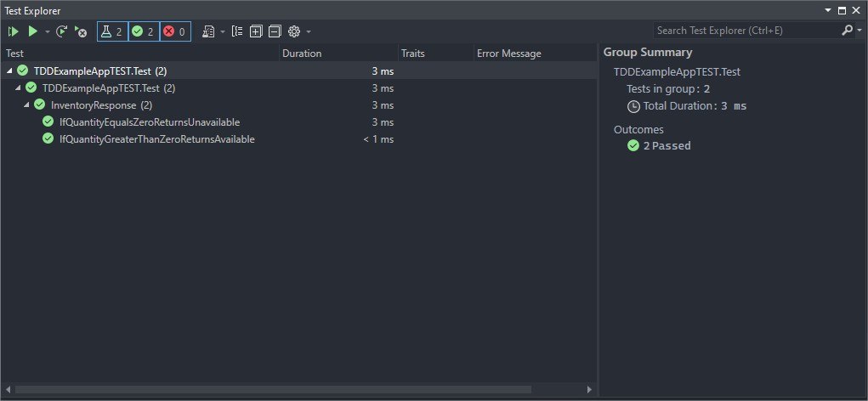Click the Group By hierarchy icon
868x401 pixels.
(237, 31)
